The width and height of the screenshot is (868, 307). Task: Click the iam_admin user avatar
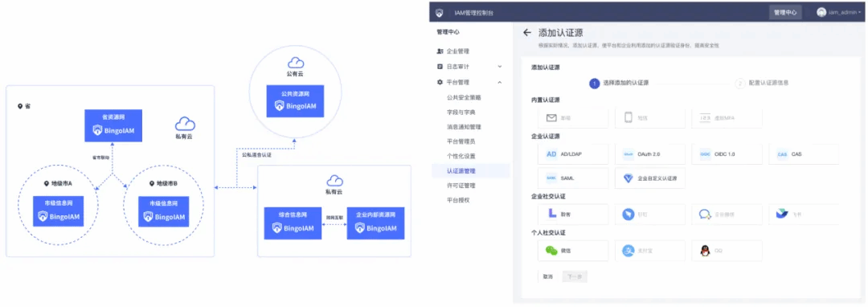click(x=821, y=12)
